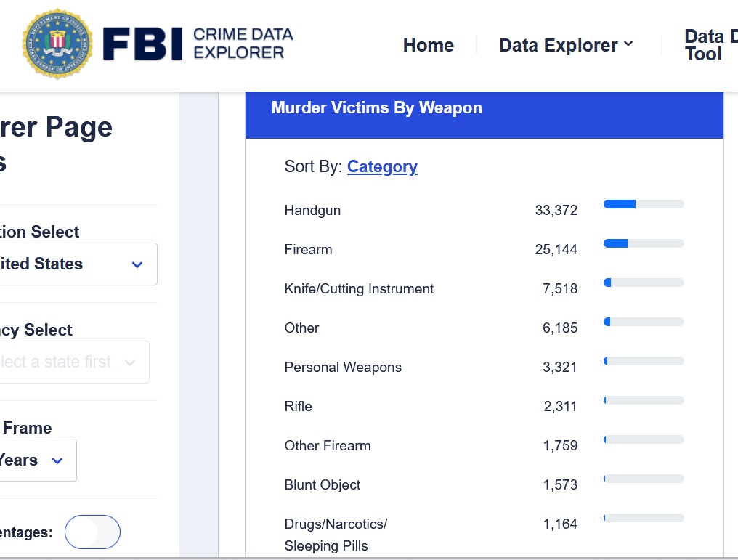738x560 pixels.
Task: Click the Data Explorer menu chevron
Action: [628, 44]
